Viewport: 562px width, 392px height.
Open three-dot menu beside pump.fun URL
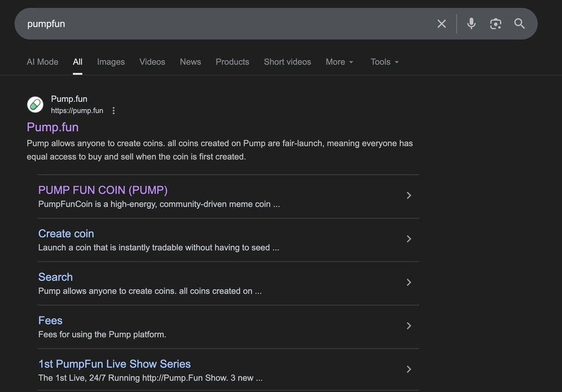click(x=113, y=111)
